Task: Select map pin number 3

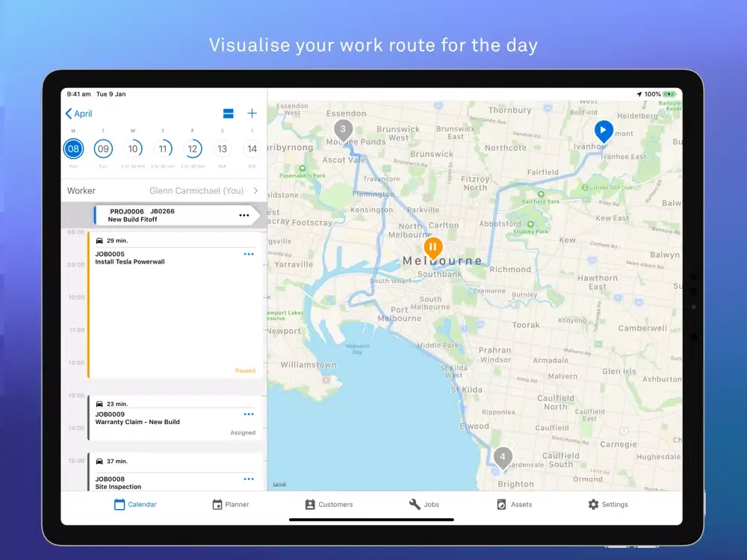Action: [x=343, y=131]
